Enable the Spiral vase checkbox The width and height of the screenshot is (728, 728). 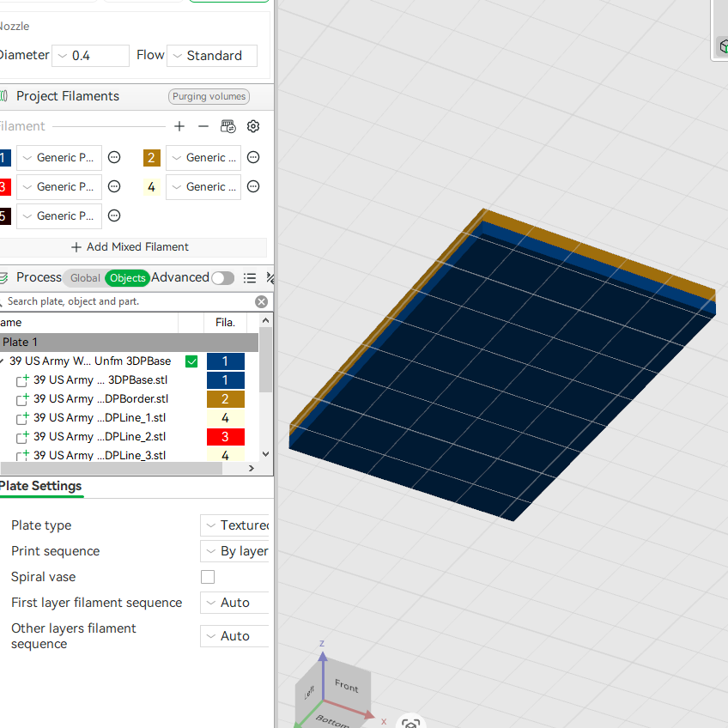(208, 577)
